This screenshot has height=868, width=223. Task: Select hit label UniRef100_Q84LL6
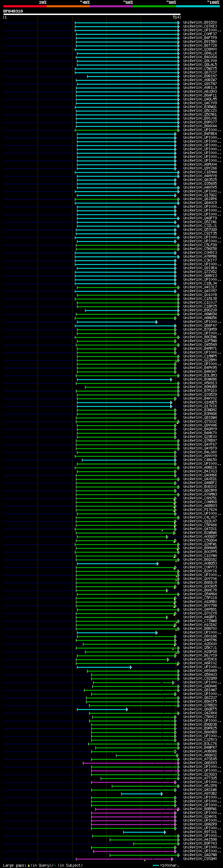200,53
